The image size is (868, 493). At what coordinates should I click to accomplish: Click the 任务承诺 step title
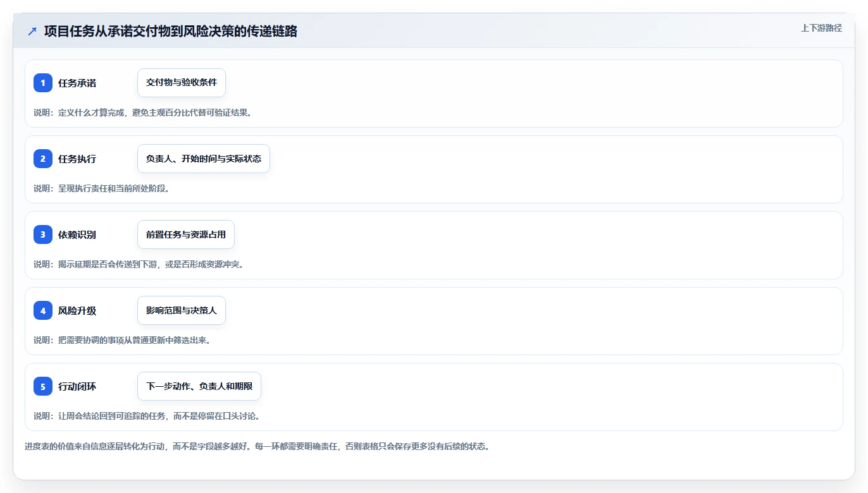click(77, 83)
